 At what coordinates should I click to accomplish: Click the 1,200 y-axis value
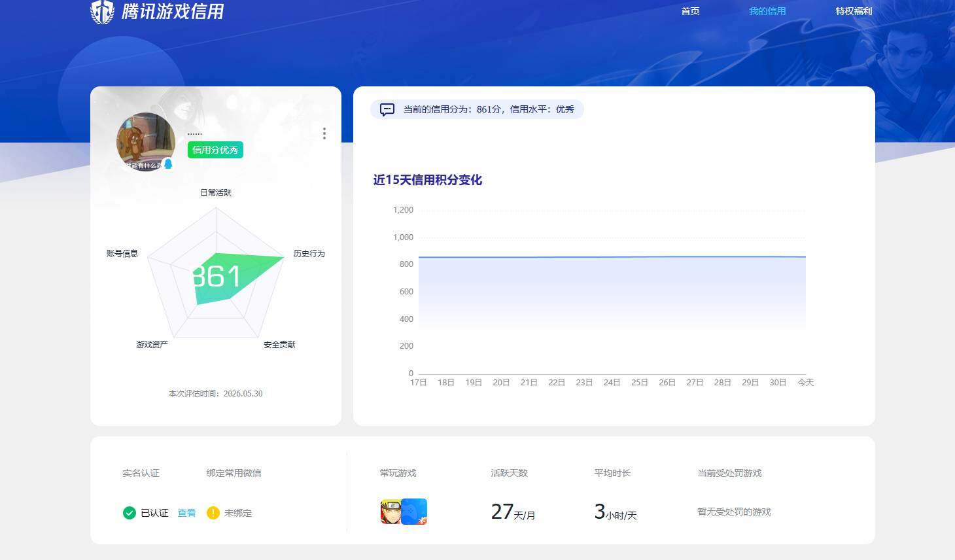(403, 210)
